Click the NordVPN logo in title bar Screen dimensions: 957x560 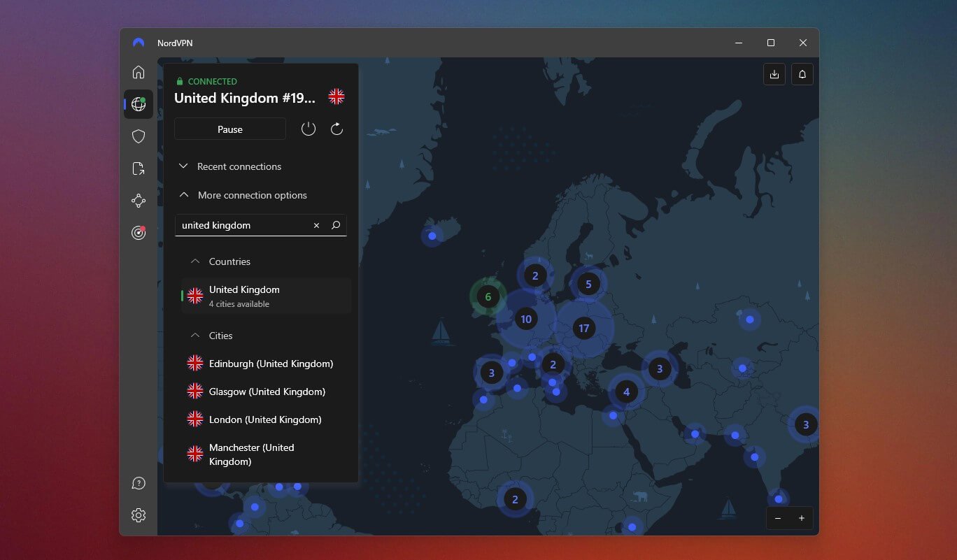tap(139, 43)
